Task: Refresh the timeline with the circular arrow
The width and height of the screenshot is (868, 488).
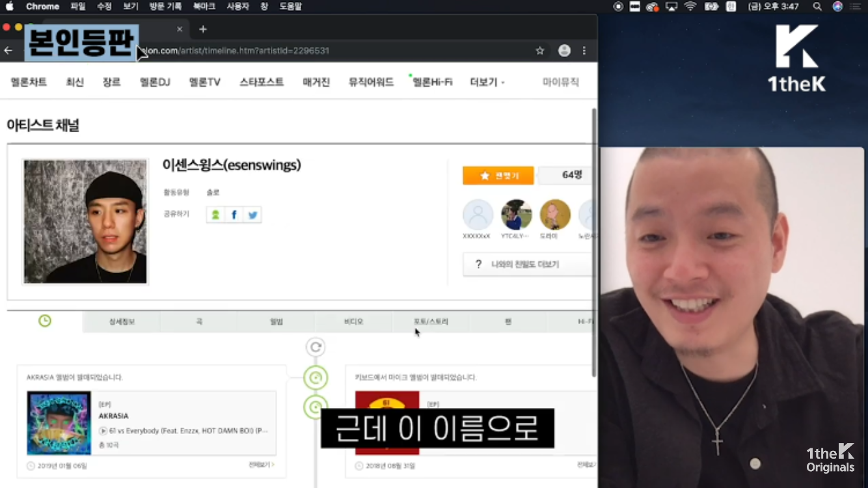Action: click(316, 347)
